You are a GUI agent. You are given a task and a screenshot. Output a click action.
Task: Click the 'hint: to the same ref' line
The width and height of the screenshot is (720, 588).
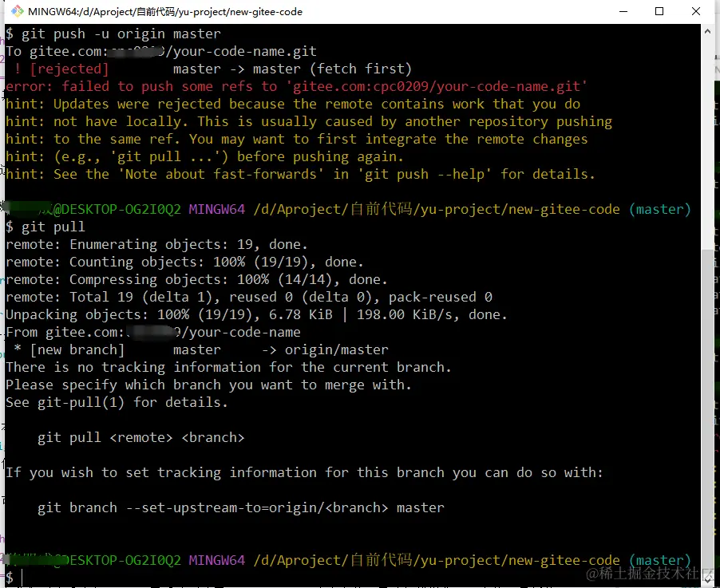[x=297, y=139]
